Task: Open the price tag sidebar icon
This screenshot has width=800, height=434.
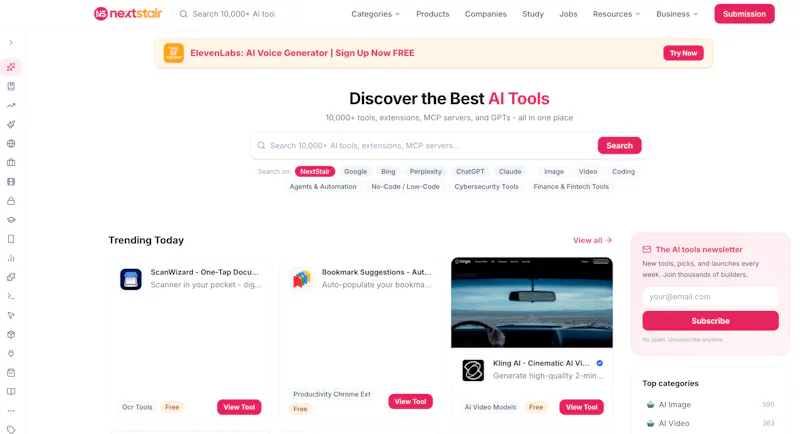Action: pos(11,429)
